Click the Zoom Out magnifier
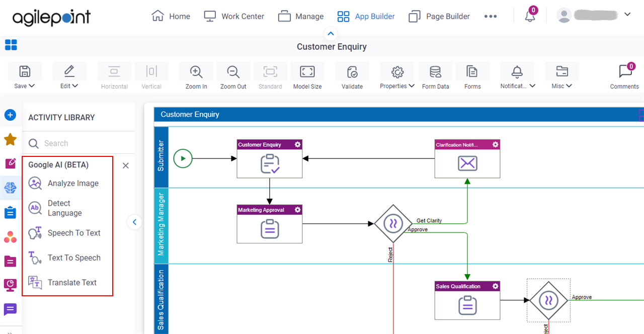Viewport: 644px width, 334px height. pos(233,71)
